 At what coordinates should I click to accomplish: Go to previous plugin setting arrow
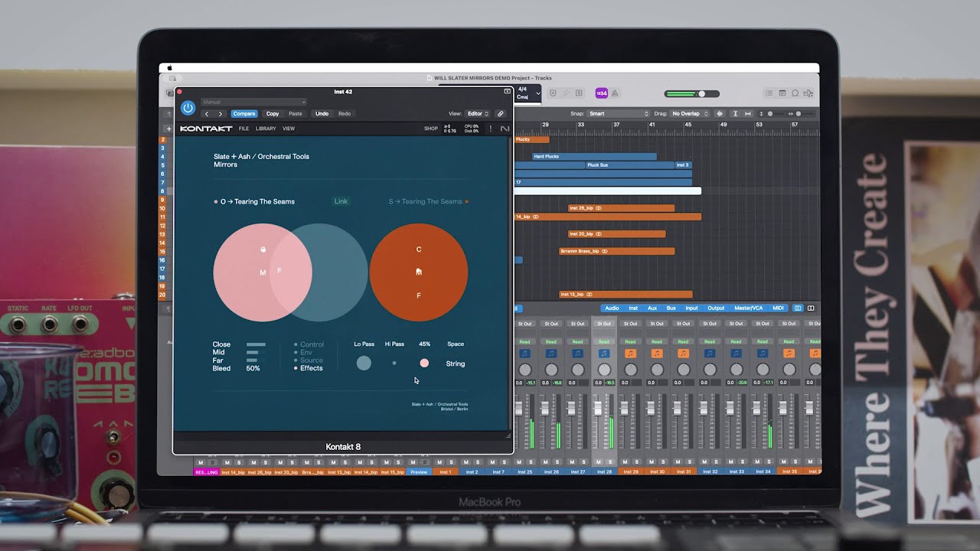[207, 114]
